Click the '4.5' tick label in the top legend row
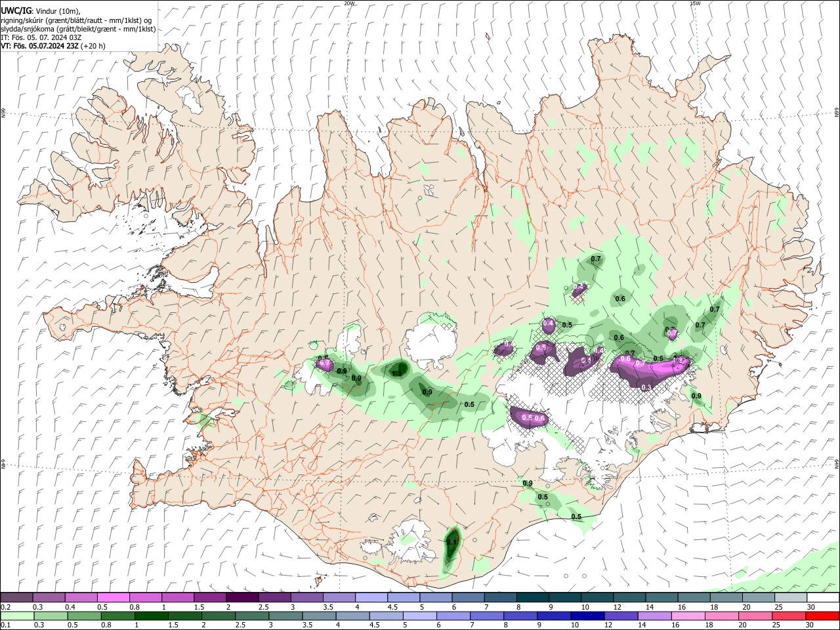The width and height of the screenshot is (840, 630). (392, 607)
